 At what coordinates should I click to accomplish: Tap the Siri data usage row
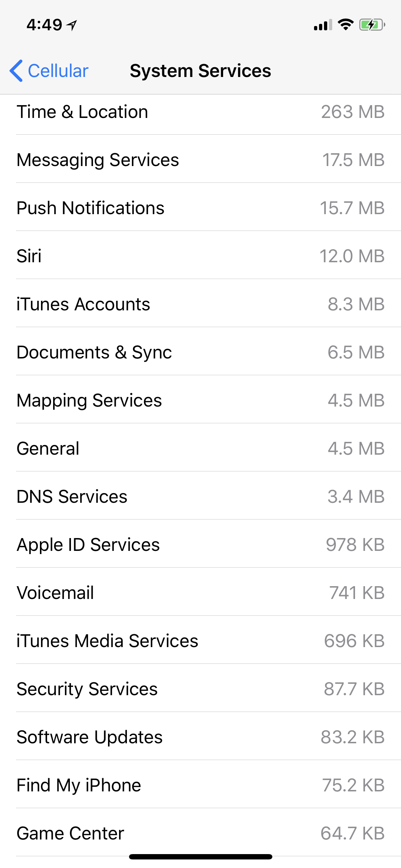coord(200,256)
